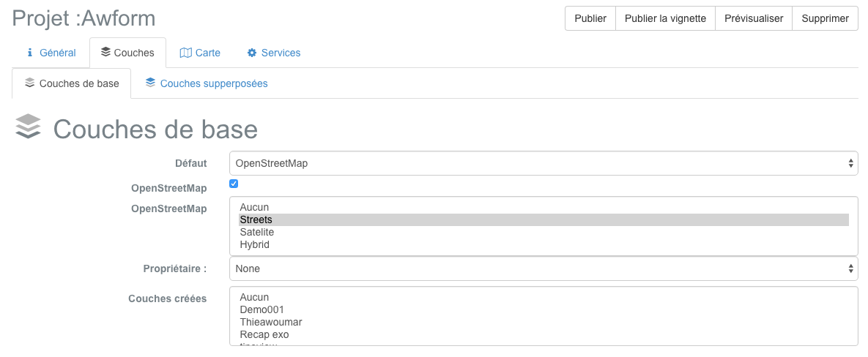Select Satelite in the OpenStreetMap list

[544, 232]
